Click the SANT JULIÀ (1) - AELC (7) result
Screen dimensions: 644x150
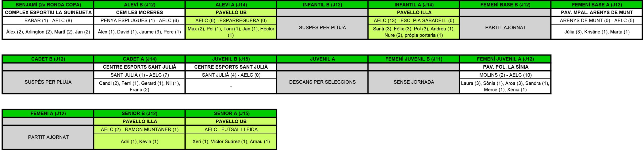coord(140,75)
